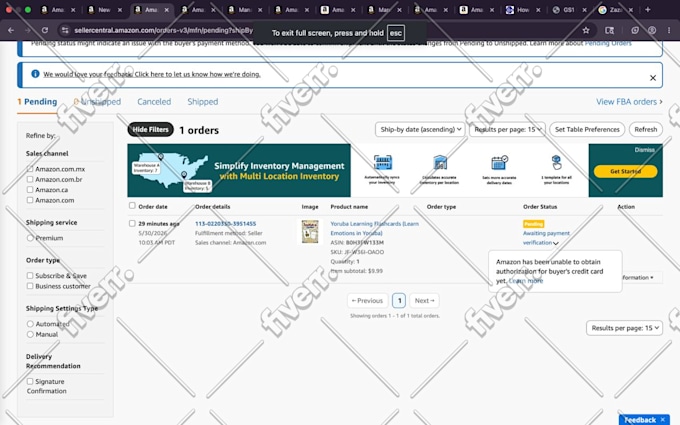Check the Subscribe & Save order type

click(30, 275)
